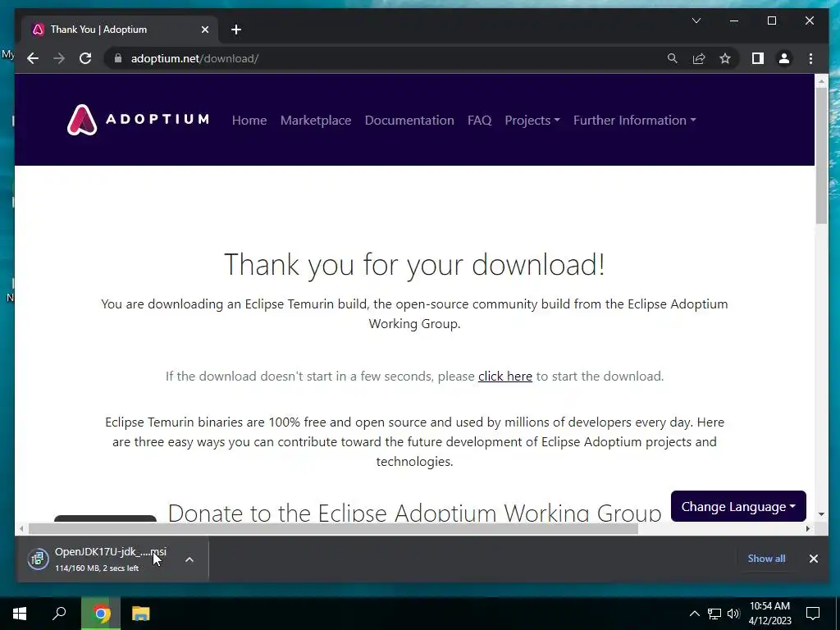Click the 'Thank you for your download!' heading

point(414,264)
